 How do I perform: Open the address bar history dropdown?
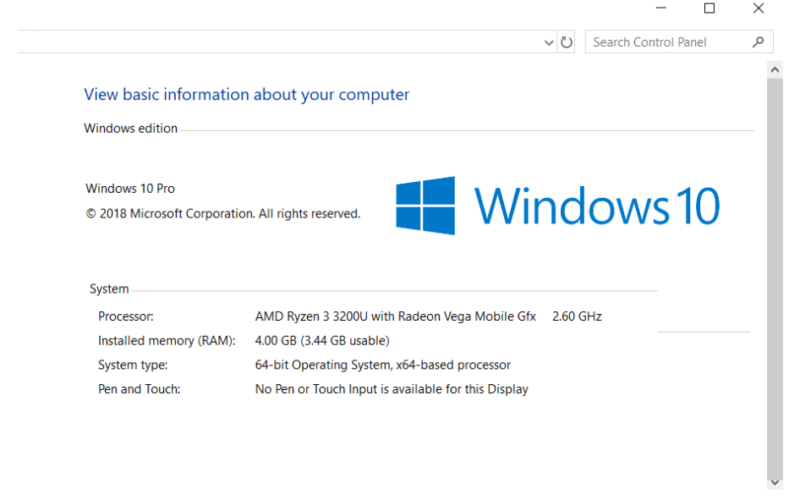[x=548, y=42]
